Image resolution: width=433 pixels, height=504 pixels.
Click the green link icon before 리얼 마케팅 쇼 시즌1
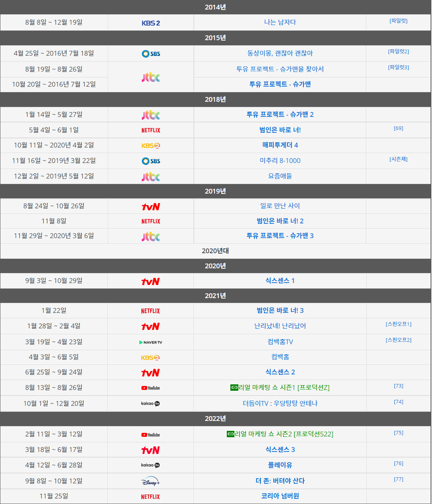(x=234, y=388)
